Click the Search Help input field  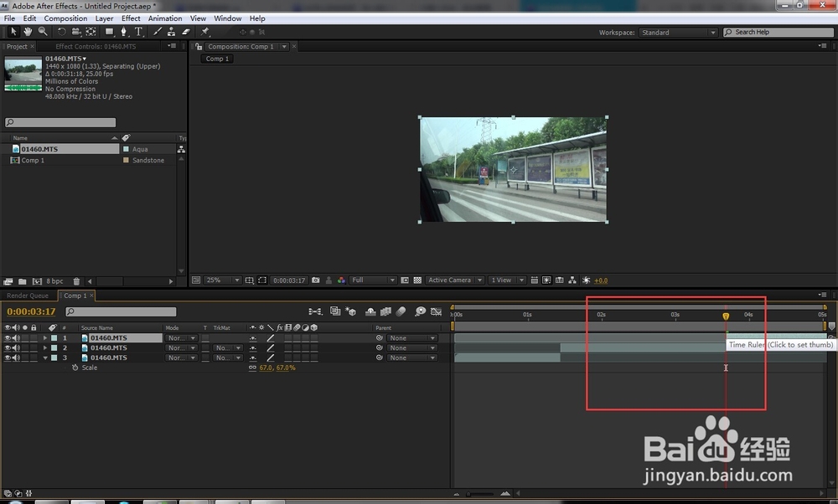click(779, 33)
